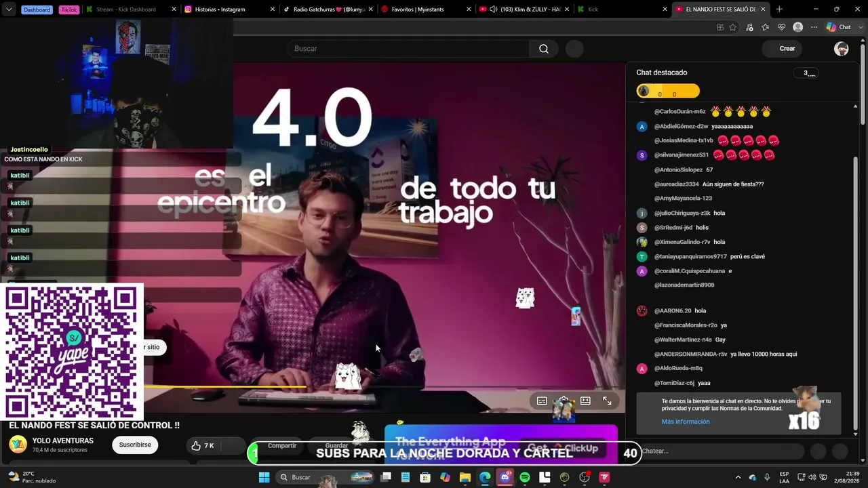Open the Copilot icon in the taskbar
The width and height of the screenshot is (868, 488).
[x=445, y=477]
